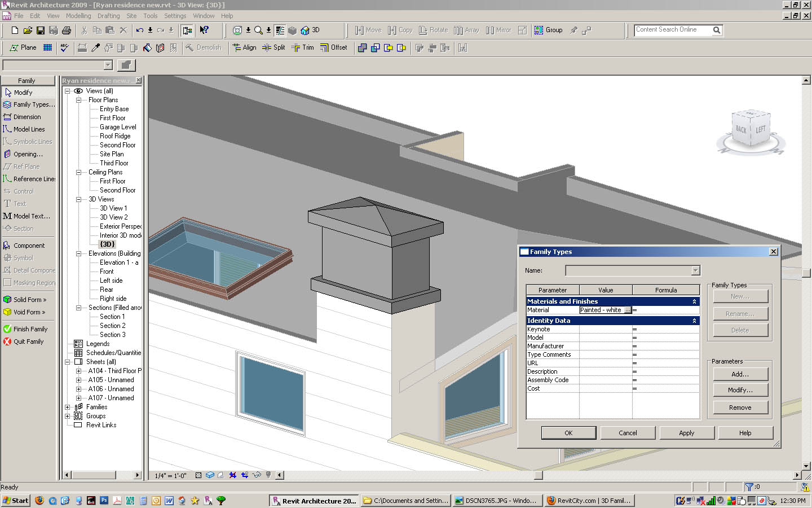
Task: Toggle Thin Lines display mode
Action: (280, 30)
